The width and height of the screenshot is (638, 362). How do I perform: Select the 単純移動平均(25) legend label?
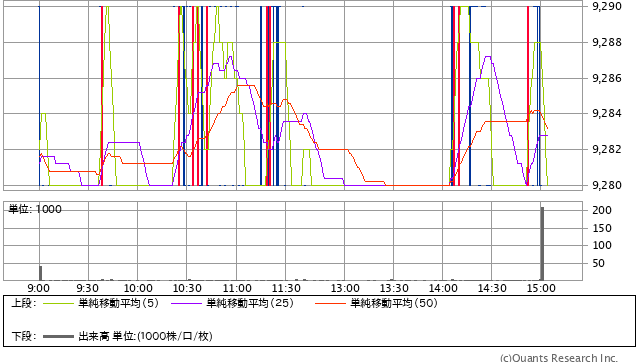250,303
